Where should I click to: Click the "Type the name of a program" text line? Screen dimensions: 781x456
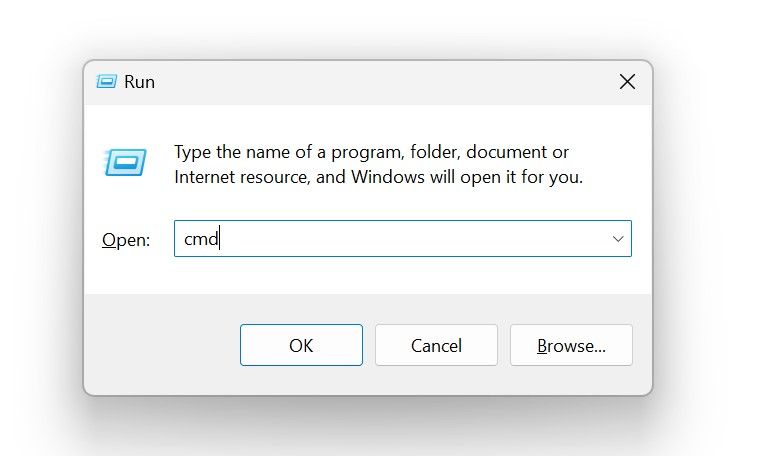pos(371,152)
